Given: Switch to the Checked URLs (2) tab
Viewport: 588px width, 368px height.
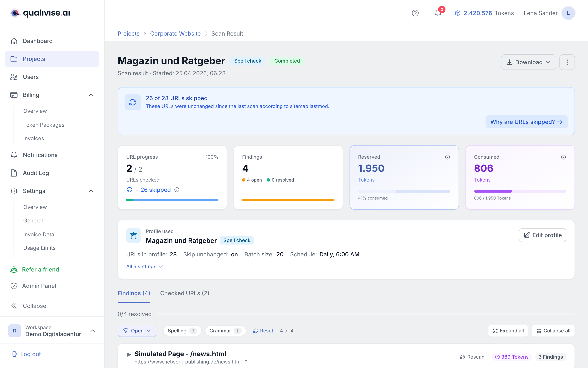Looking at the screenshot, I should [x=185, y=293].
